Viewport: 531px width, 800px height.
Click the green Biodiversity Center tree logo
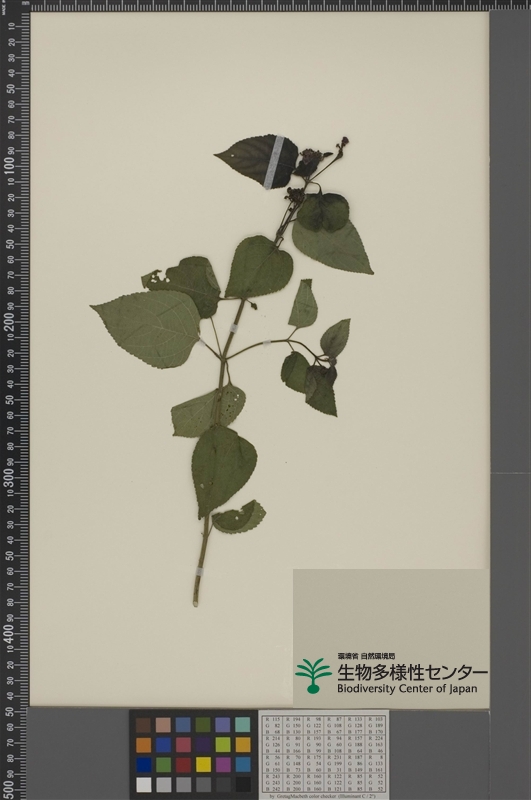pyautogui.click(x=313, y=676)
